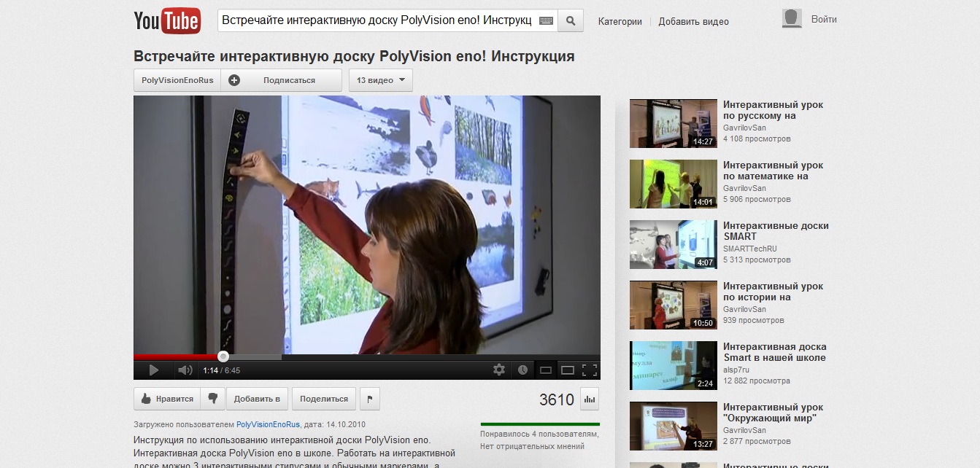980x468 pixels.
Task: Click the SMARTTechRU channel name
Action: click(x=749, y=249)
